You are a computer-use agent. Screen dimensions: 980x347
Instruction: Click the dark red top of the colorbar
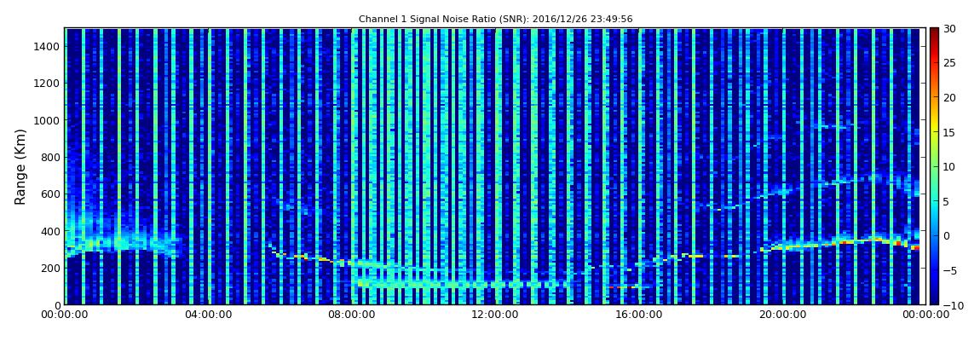coord(934,32)
